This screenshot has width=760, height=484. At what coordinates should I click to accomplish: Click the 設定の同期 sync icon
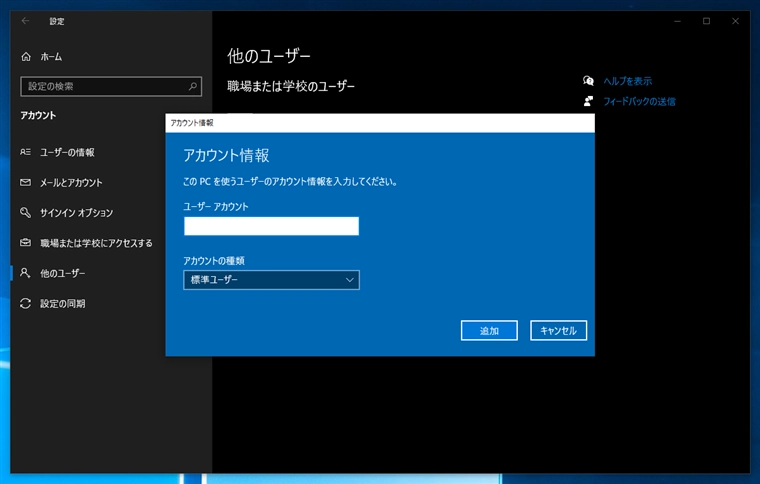click(x=25, y=303)
